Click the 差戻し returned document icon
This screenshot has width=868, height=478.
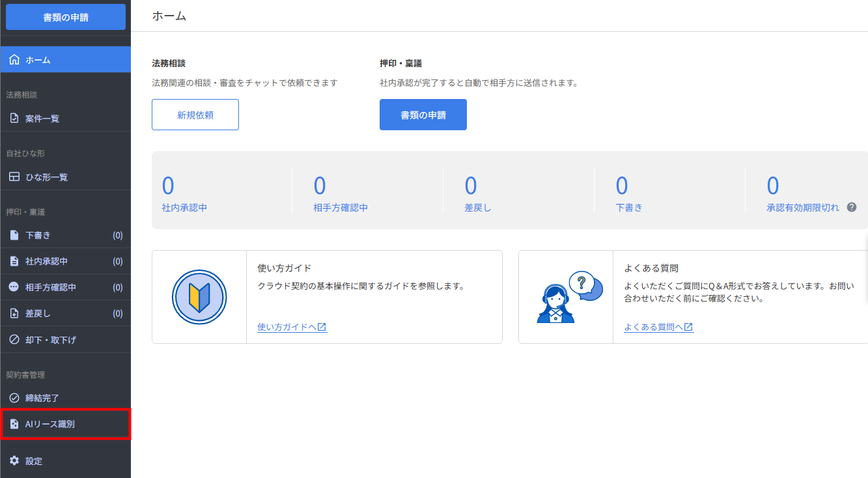click(x=14, y=313)
